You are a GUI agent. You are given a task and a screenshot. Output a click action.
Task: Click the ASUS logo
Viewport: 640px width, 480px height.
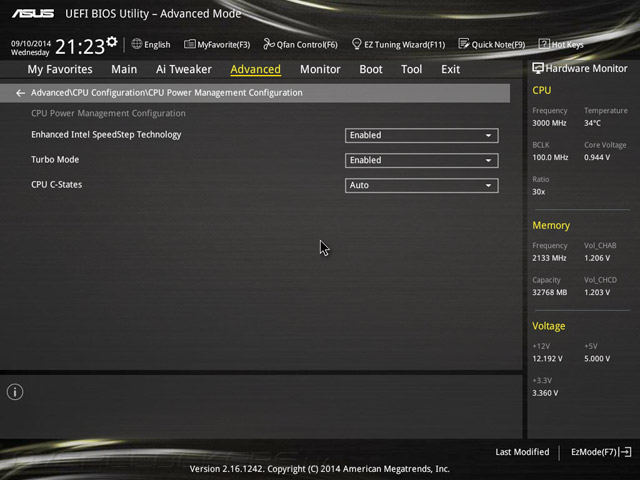[33, 13]
